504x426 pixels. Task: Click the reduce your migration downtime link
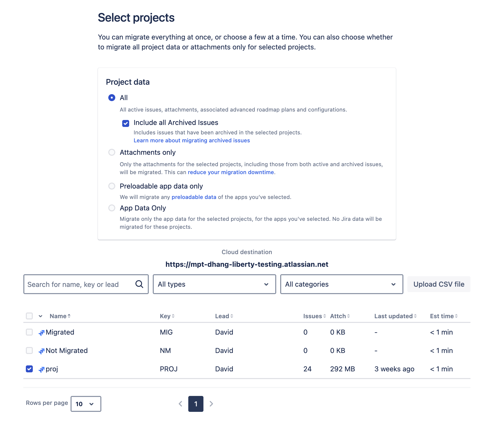231,172
